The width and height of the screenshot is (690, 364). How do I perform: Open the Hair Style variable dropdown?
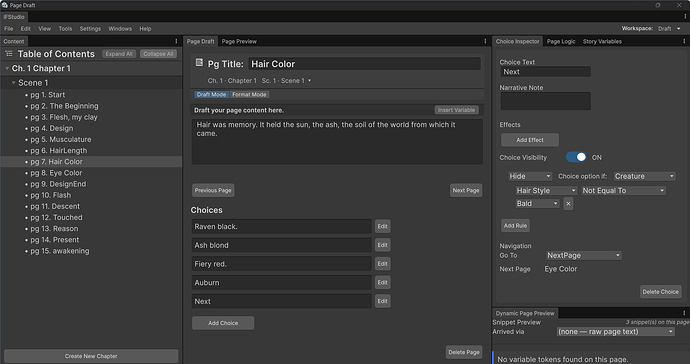point(546,190)
